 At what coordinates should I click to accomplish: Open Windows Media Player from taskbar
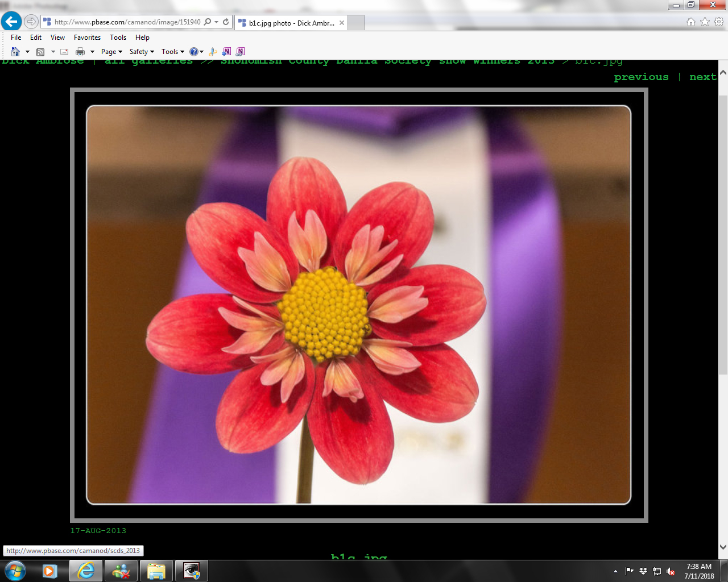pyautogui.click(x=50, y=571)
